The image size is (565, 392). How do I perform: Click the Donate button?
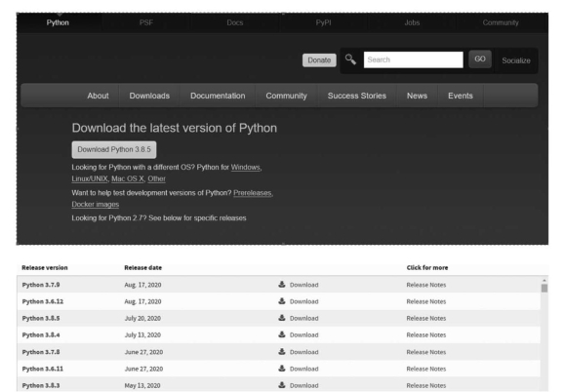(319, 60)
